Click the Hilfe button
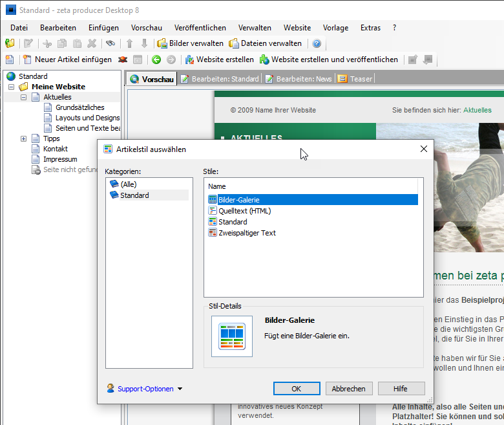 click(x=401, y=389)
